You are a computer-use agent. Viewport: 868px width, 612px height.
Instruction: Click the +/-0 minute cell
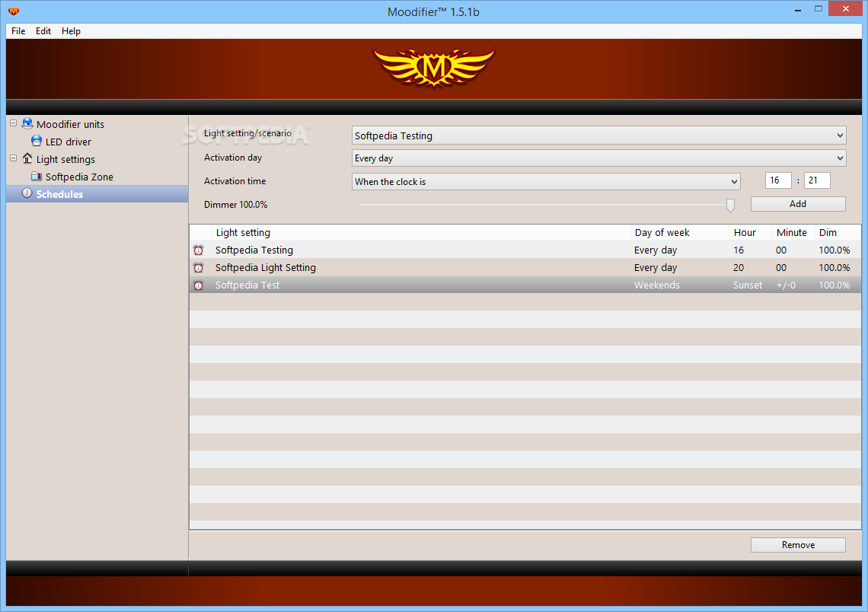(x=786, y=285)
